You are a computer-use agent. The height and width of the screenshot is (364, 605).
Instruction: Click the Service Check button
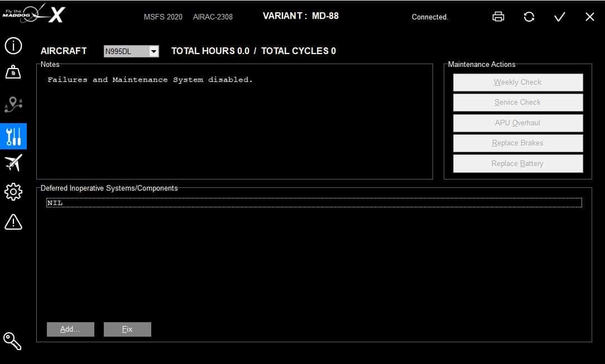click(x=517, y=103)
